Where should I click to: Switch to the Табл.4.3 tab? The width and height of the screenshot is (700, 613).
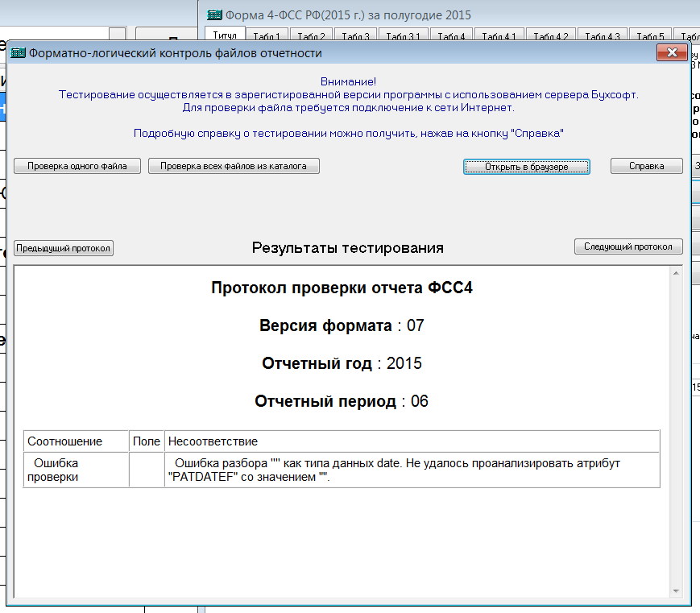coord(603,37)
